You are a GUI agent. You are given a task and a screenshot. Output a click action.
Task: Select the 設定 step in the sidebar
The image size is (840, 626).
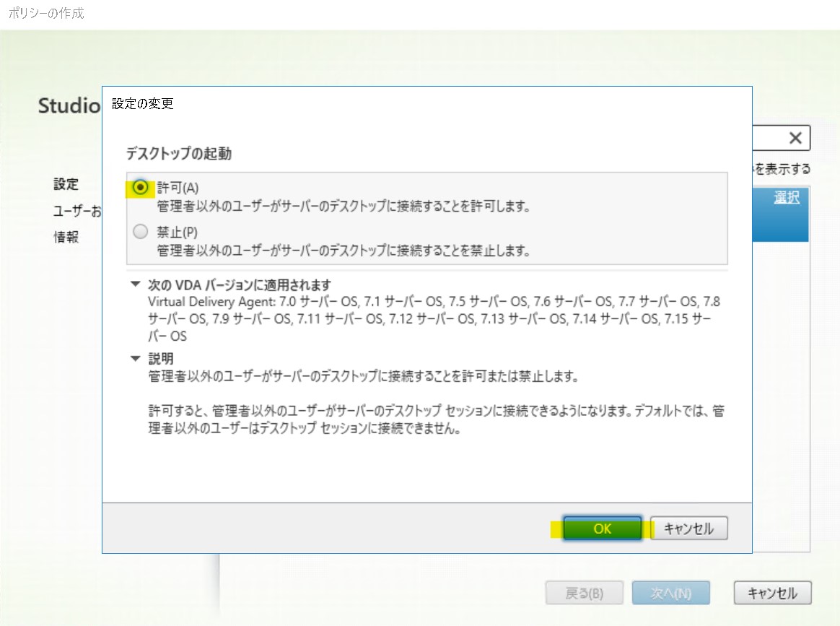tap(66, 184)
